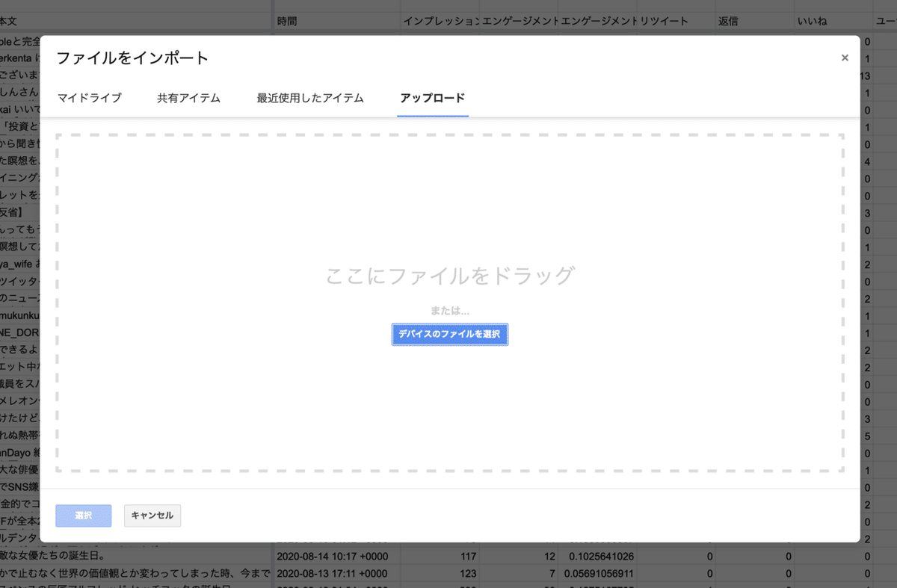Screen dimensions: 897x588
Task: Close the ファイルをインポート dialog
Action: [845, 58]
